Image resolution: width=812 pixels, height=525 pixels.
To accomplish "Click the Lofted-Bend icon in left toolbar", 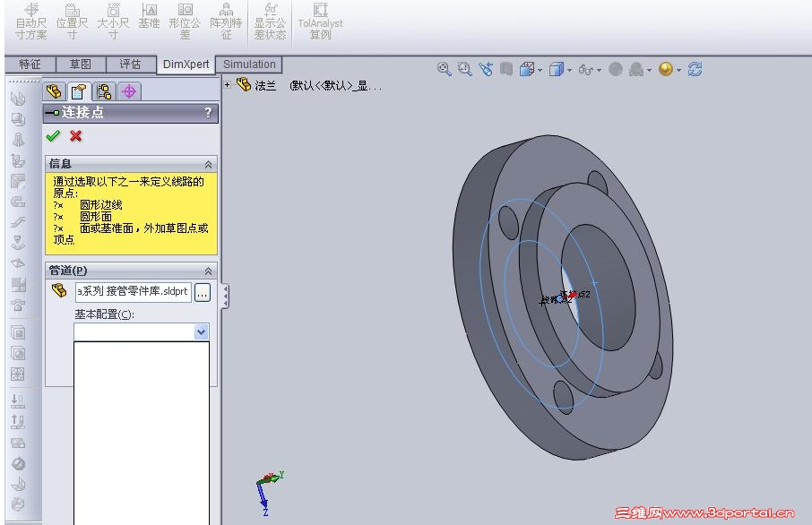I will 18,140.
